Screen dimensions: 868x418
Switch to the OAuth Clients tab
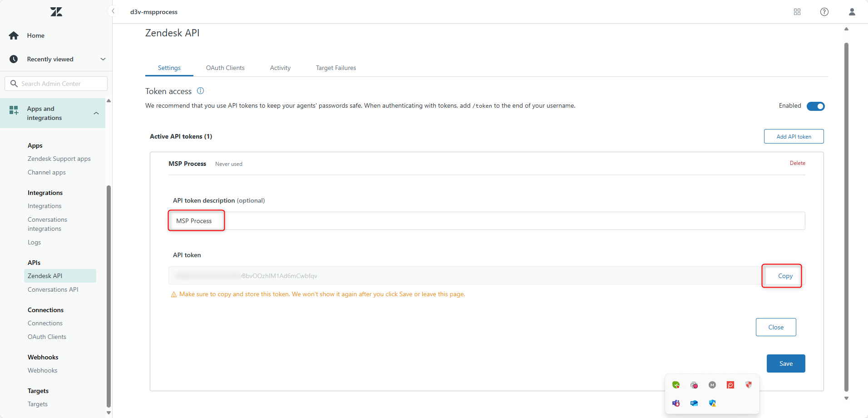225,68
